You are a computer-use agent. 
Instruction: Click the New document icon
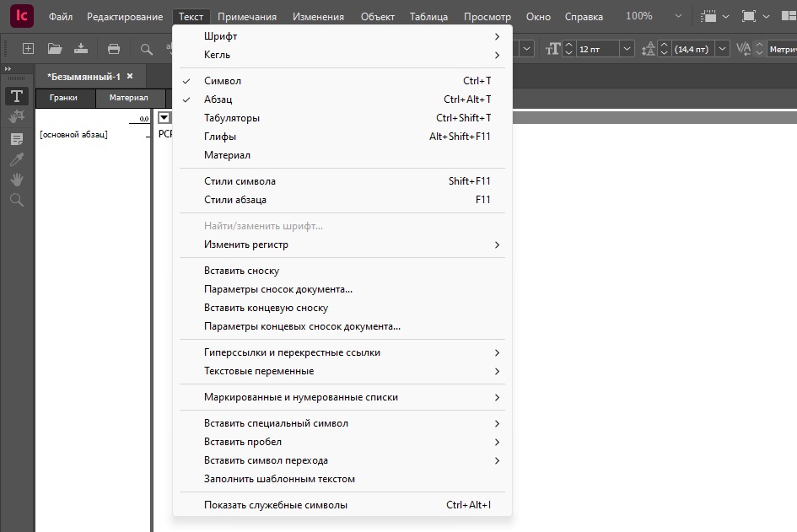(x=28, y=49)
